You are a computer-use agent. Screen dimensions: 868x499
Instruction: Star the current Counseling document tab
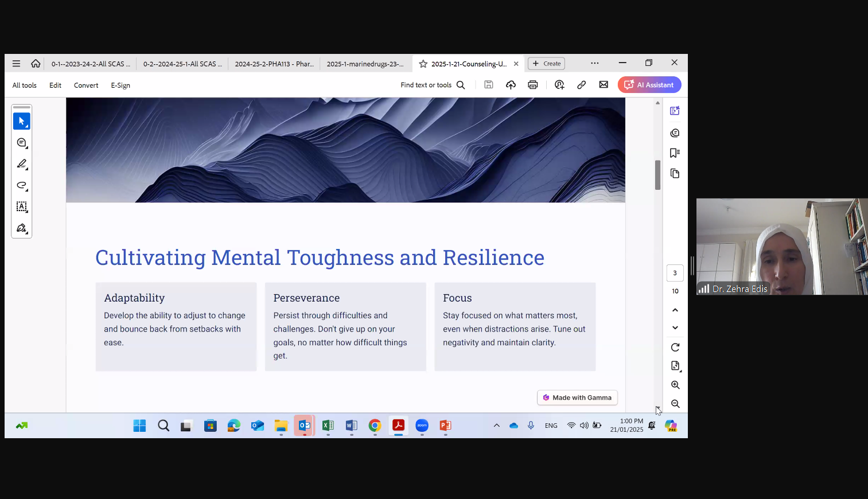[x=423, y=64]
